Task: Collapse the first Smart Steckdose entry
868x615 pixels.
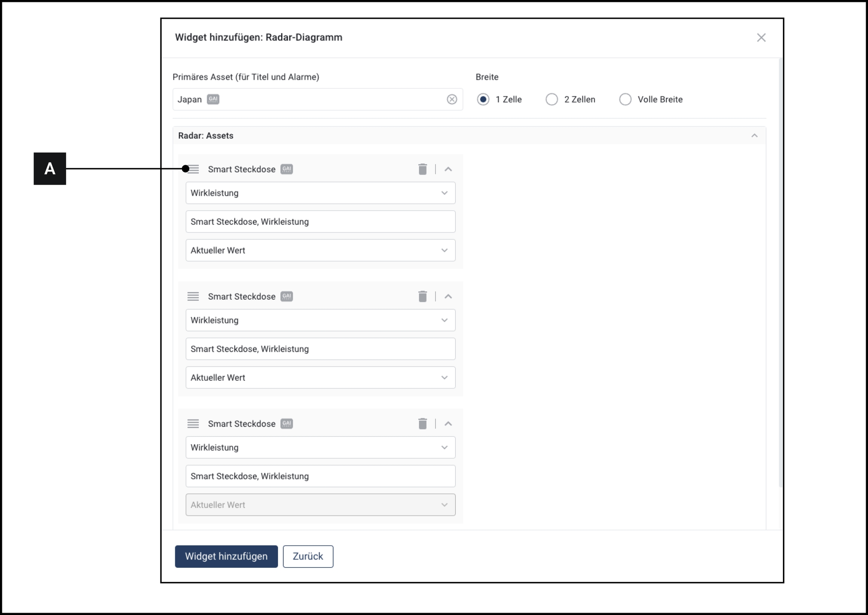Action: click(x=448, y=169)
